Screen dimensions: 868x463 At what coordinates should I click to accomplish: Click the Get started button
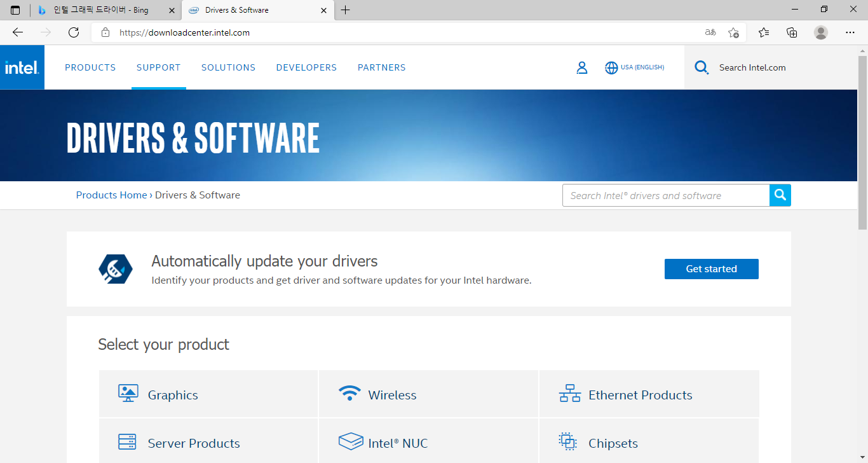(x=712, y=269)
